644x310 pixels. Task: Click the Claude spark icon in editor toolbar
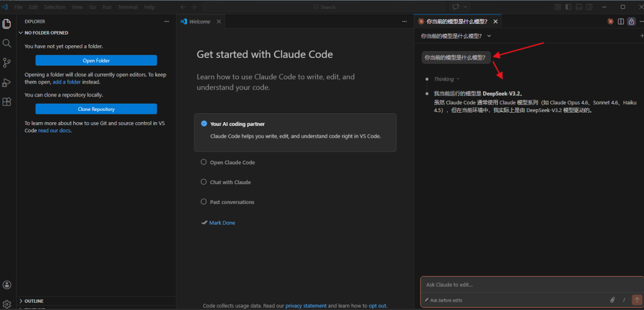(x=611, y=21)
